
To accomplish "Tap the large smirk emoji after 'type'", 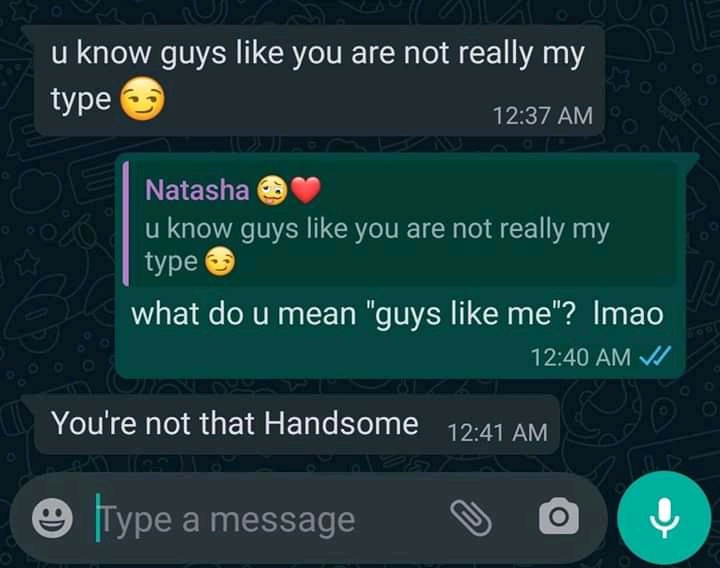I will (142, 98).
